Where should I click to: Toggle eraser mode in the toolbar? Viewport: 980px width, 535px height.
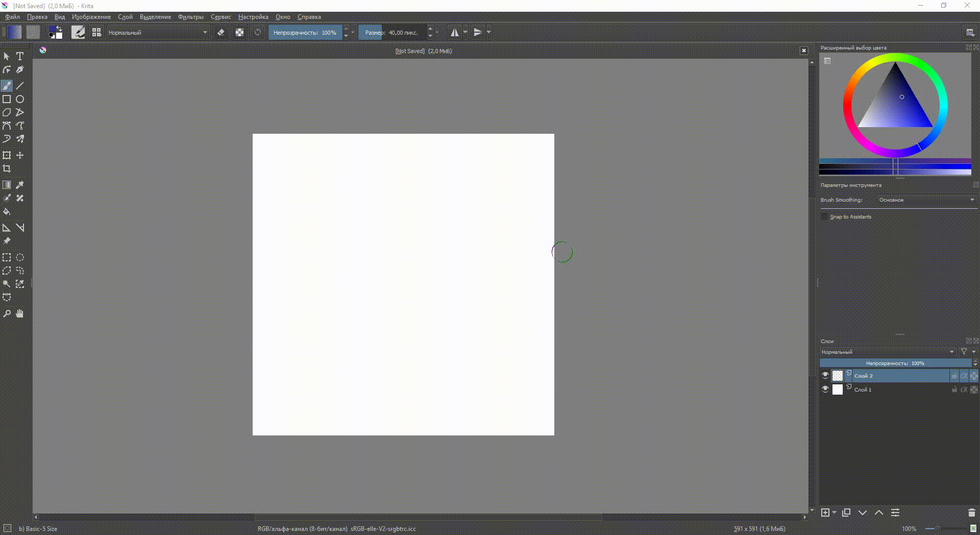[x=221, y=32]
